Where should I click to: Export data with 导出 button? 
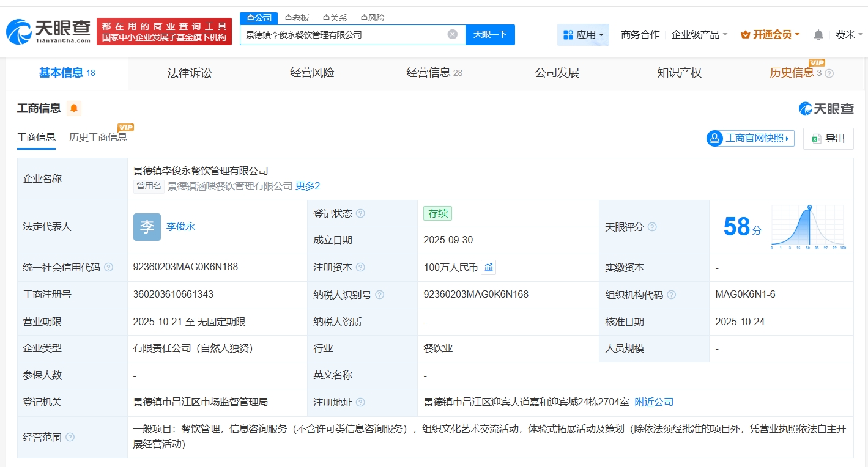828,139
